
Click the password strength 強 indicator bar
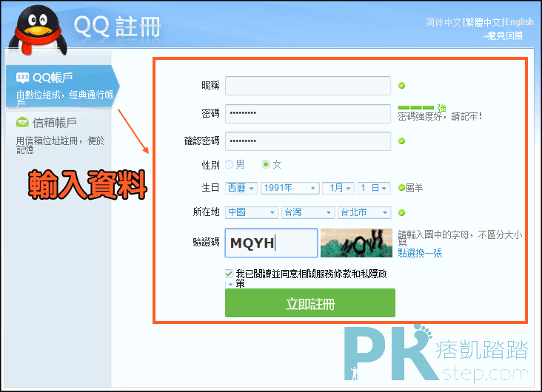click(x=416, y=108)
